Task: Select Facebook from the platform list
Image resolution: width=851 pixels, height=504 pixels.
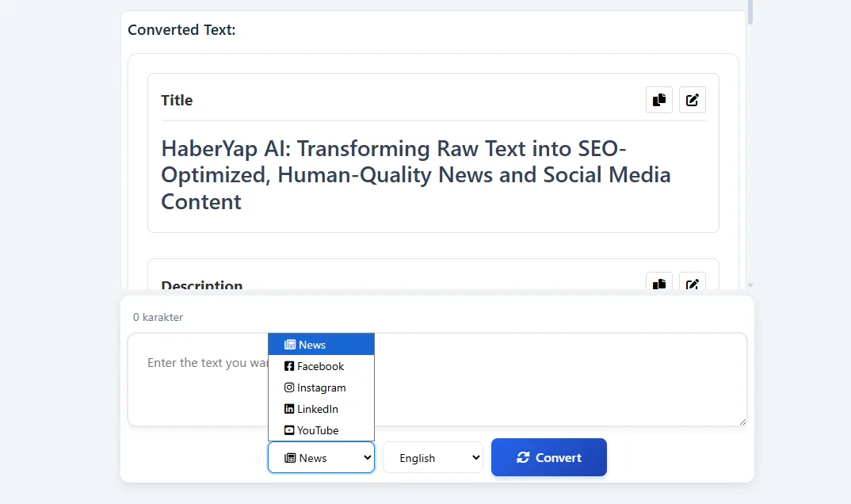Action: (321, 366)
